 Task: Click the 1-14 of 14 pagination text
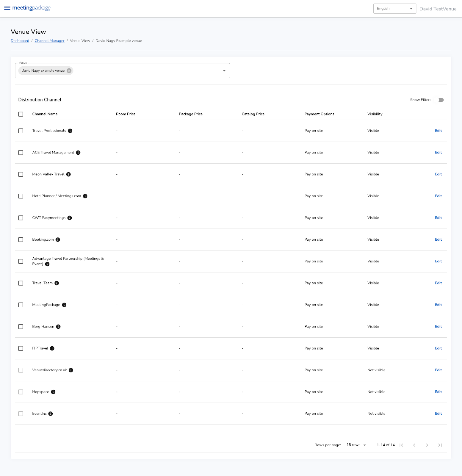click(x=386, y=445)
